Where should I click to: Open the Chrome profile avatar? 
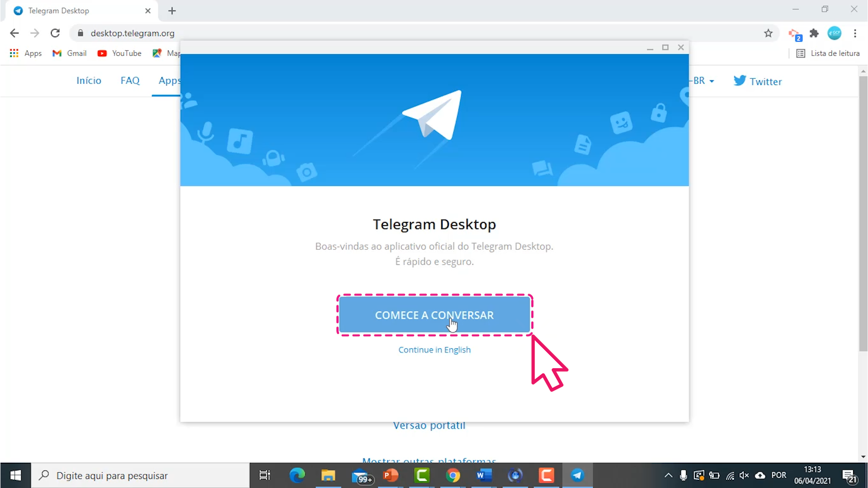point(834,33)
